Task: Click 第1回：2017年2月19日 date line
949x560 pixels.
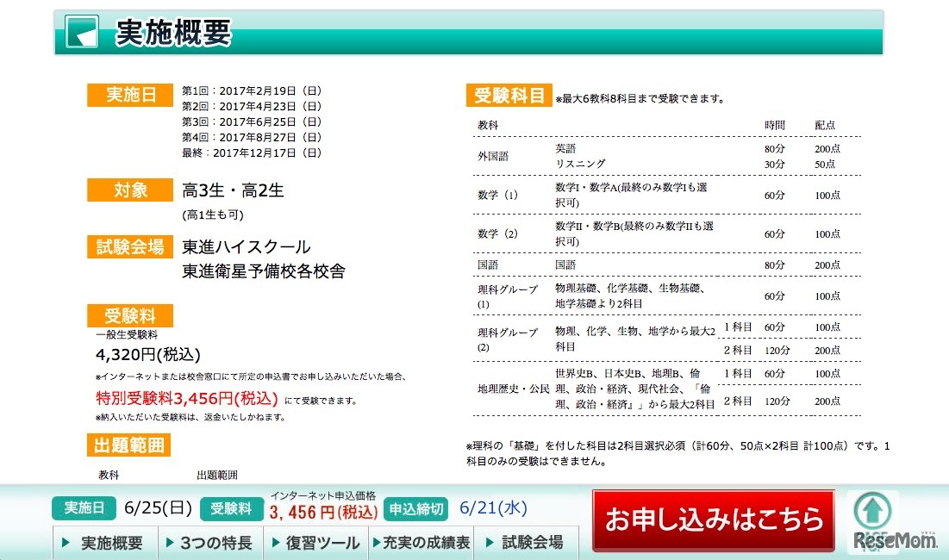Action: tap(252, 90)
